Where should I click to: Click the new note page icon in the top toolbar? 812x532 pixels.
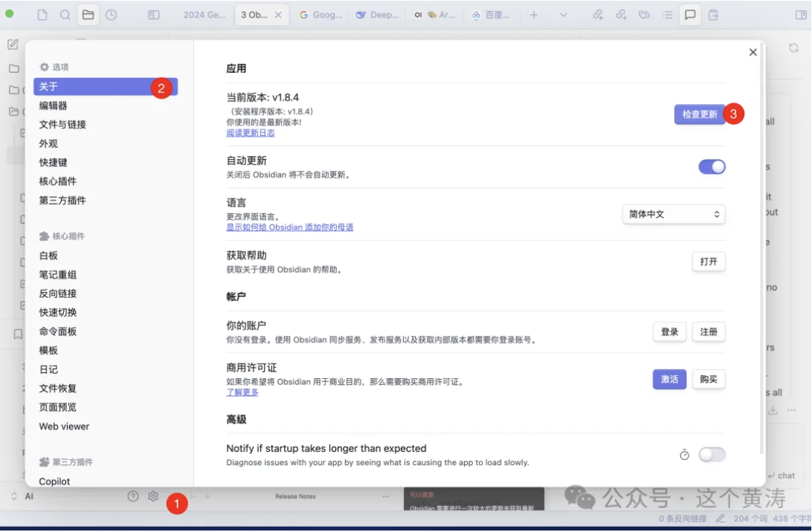point(42,15)
